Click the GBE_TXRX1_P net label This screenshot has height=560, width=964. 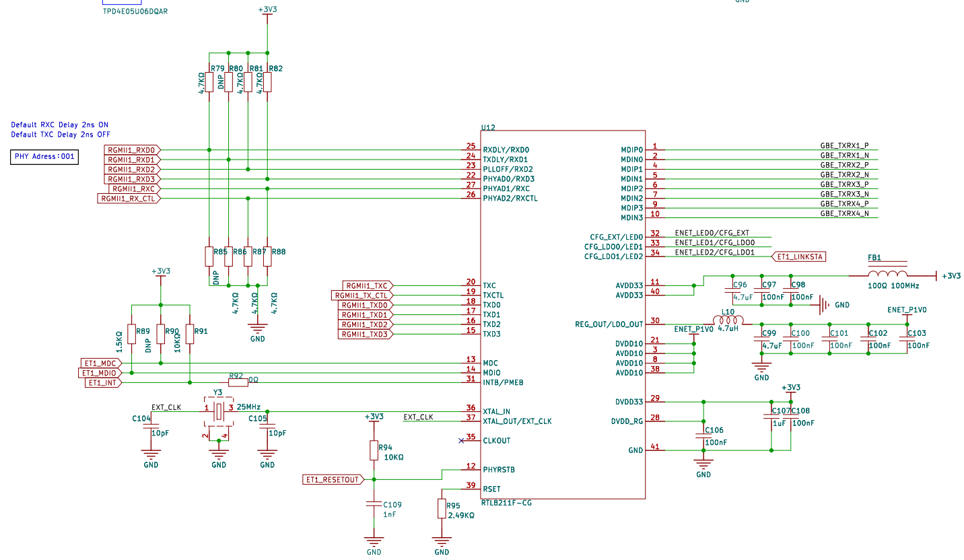tap(843, 145)
